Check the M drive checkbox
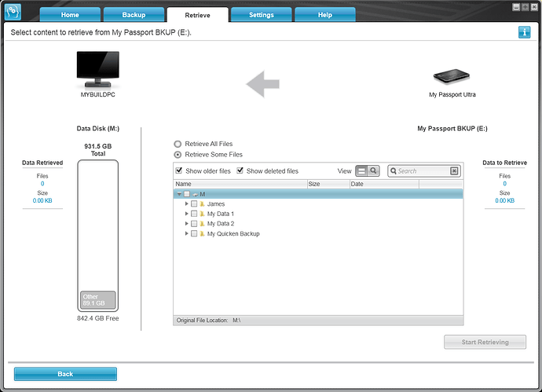The image size is (542, 392). pyautogui.click(x=187, y=194)
